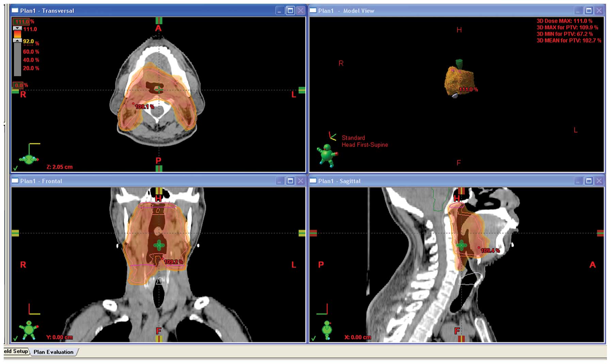611x364 pixels.
Task: Click the 109.1 % dose point label
Action: pos(144,107)
